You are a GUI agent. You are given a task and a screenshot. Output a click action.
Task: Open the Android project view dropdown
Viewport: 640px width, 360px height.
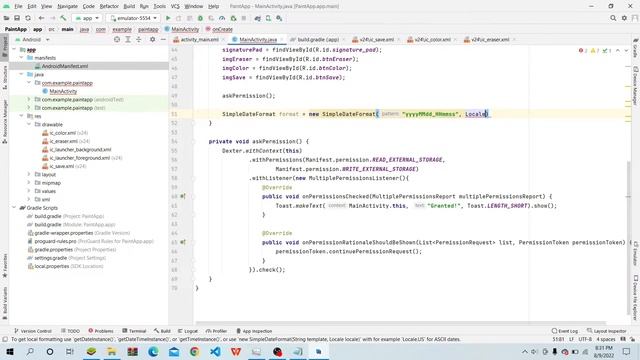pyautogui.click(x=32, y=40)
